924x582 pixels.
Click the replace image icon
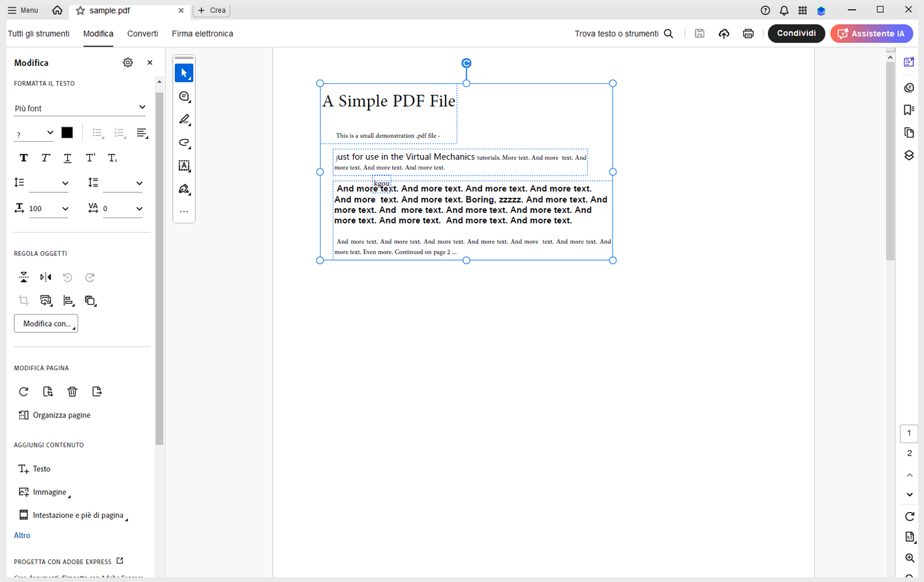[x=45, y=300]
